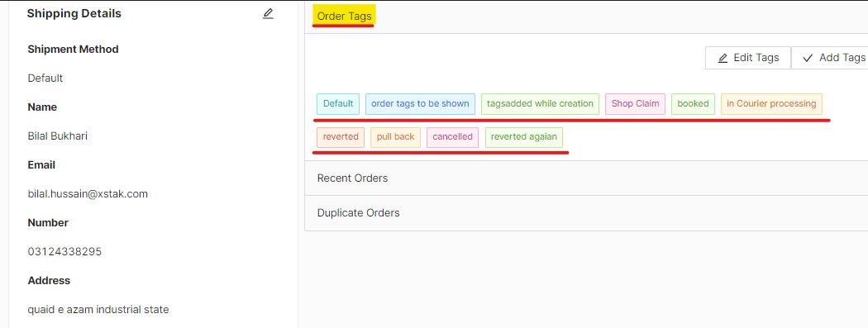
Task: Click the Add Tags button
Action: 829,58
